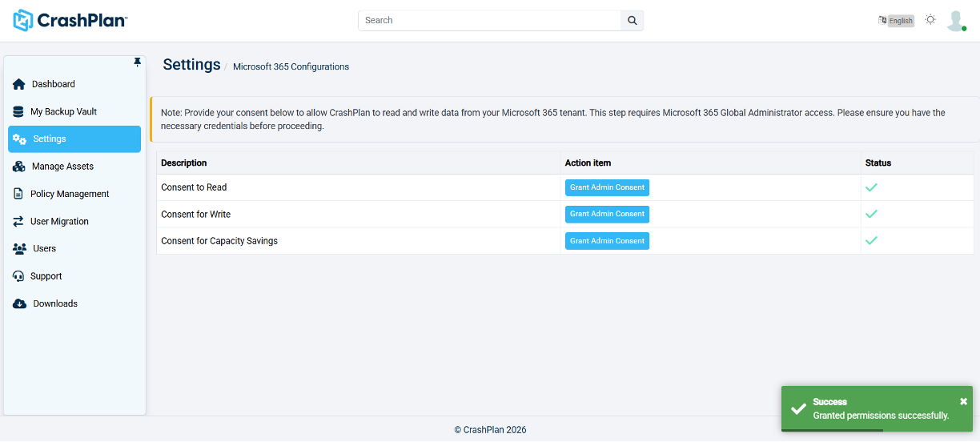Click the CrashPlan logo
The image size is (980, 442).
70,21
